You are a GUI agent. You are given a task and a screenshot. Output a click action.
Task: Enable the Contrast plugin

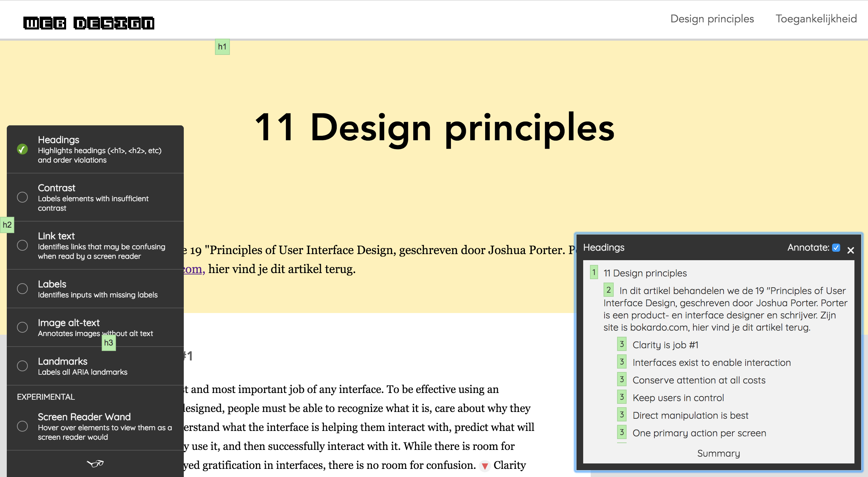(22, 197)
